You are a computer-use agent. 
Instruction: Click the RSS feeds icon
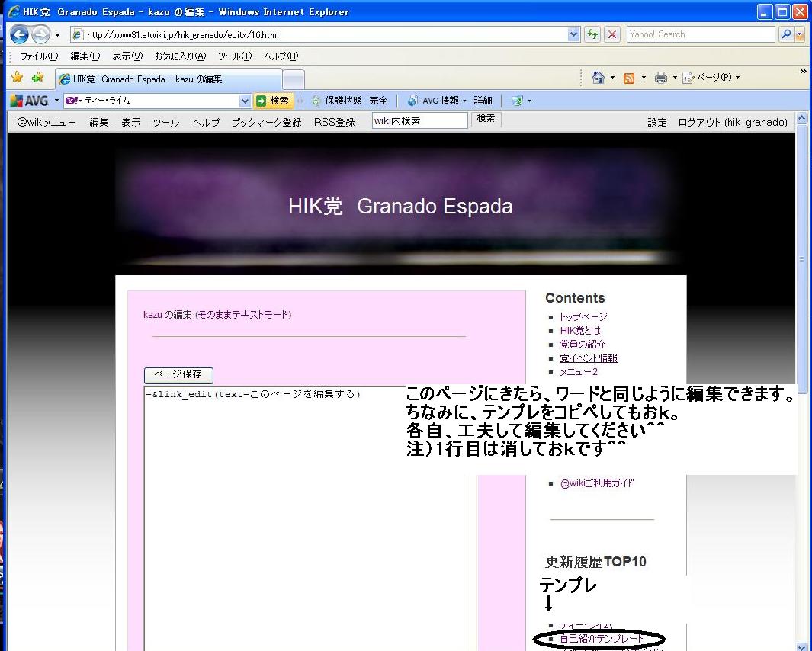coord(629,78)
